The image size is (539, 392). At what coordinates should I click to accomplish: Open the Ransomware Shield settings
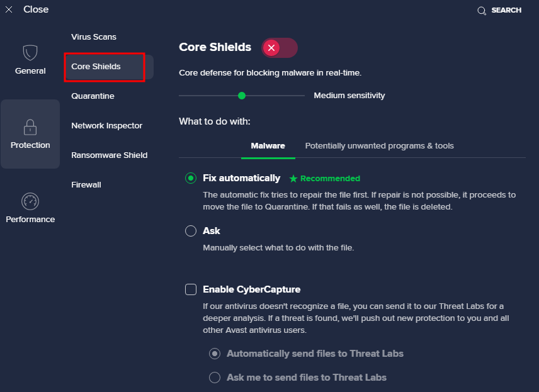(x=110, y=155)
